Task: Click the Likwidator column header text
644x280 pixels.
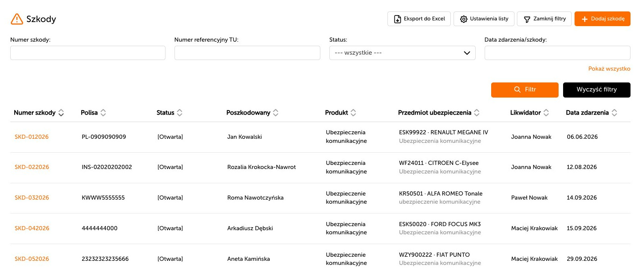Action: tap(525, 113)
